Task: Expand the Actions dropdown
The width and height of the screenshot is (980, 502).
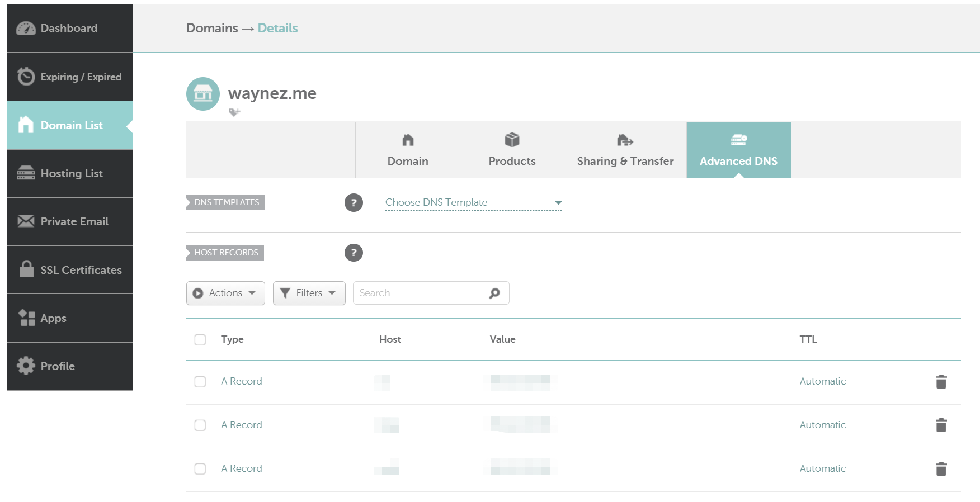Action: [x=225, y=293]
